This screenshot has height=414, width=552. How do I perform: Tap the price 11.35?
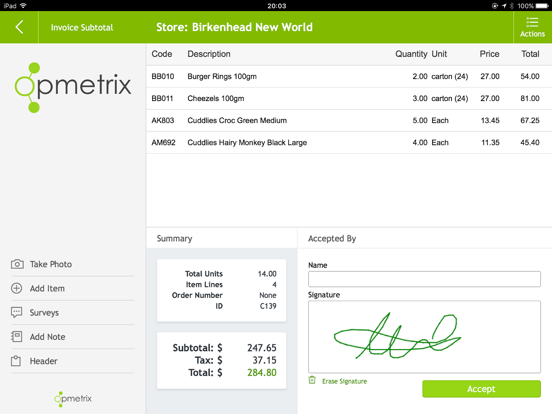point(490,143)
